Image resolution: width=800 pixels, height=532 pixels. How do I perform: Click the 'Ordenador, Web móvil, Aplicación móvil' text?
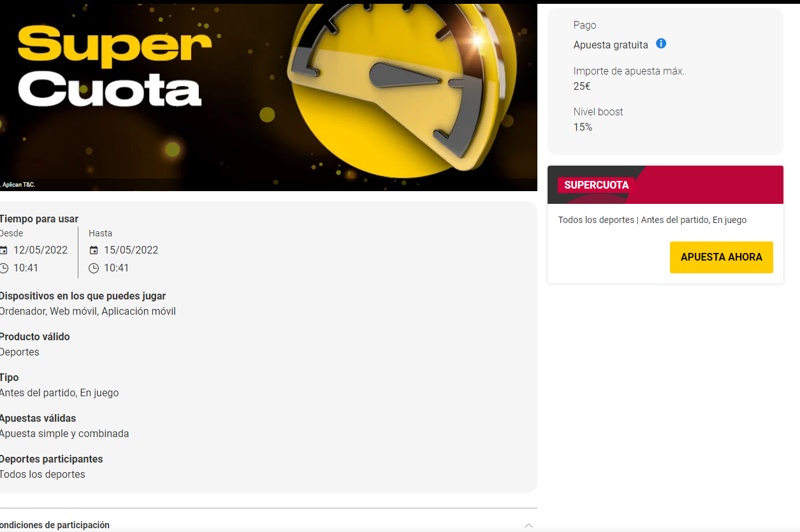click(87, 312)
